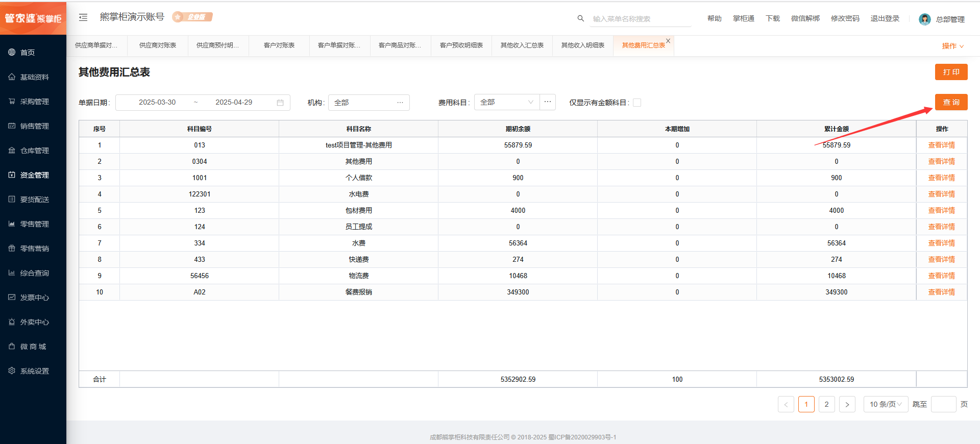
Task: Switch to the 客户商品对账... tab
Action: pos(401,45)
